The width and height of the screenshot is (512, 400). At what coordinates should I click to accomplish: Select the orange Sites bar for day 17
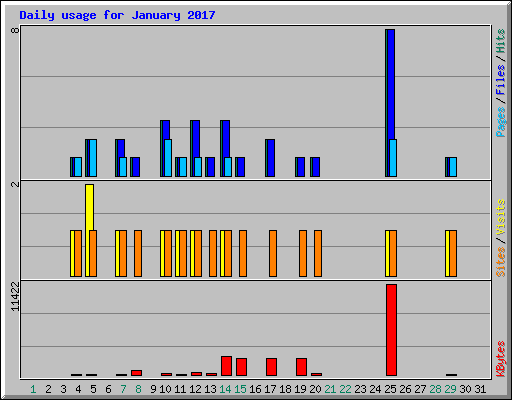coord(273,253)
